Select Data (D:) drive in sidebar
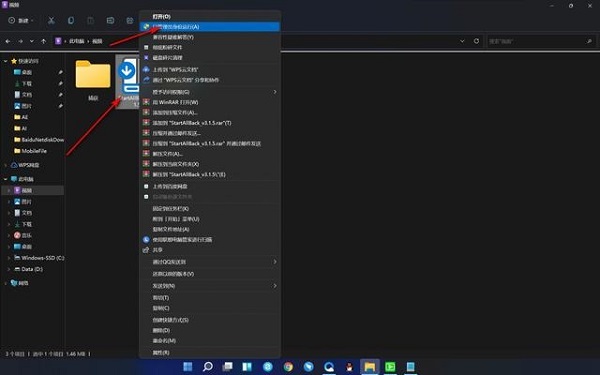The width and height of the screenshot is (600, 375). tap(28, 269)
